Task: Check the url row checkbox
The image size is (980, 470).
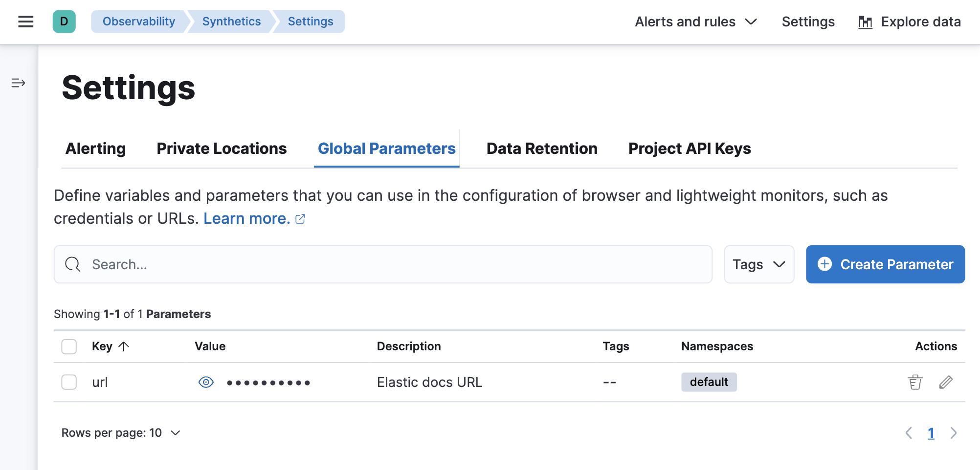Action: (69, 382)
